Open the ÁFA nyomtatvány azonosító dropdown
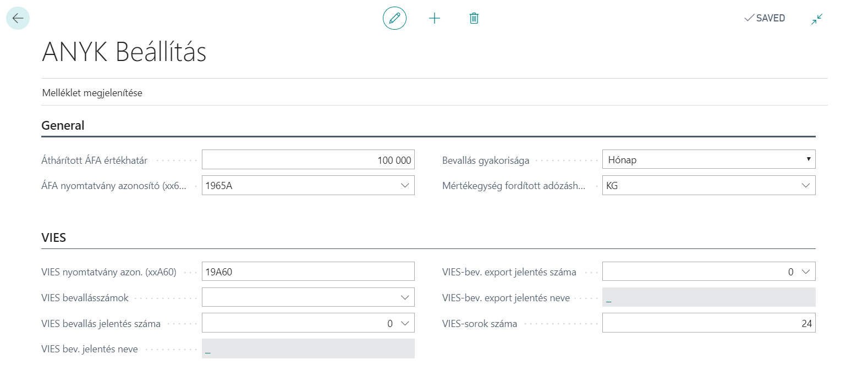Viewport: 868px width, 371px height. click(x=405, y=186)
